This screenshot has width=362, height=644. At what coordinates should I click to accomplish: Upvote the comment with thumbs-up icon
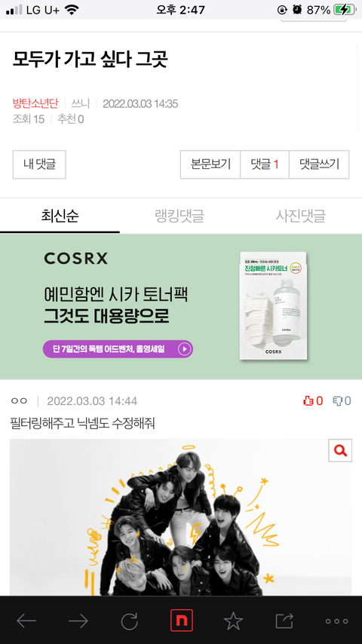[313, 401]
